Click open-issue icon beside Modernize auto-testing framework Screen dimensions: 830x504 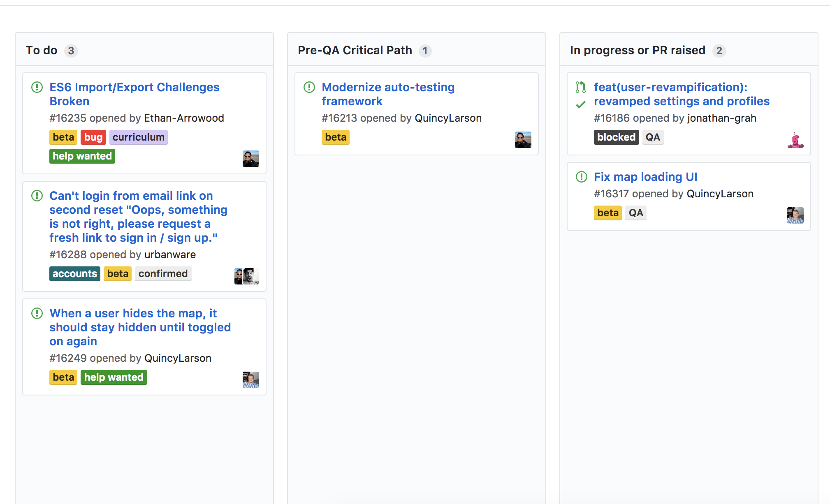tap(309, 87)
